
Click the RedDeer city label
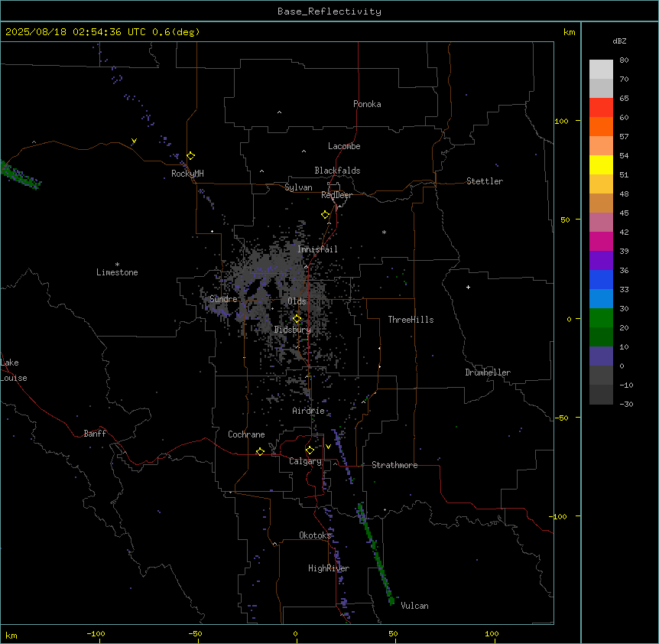(x=336, y=195)
